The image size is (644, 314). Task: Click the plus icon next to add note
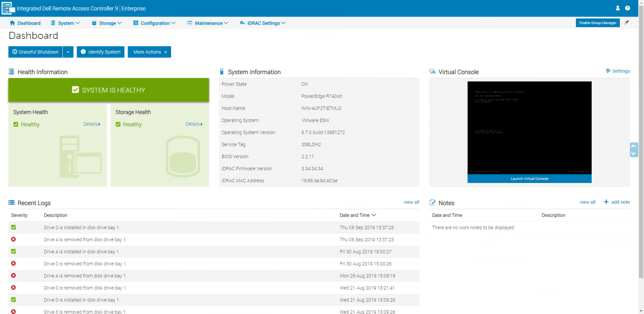[x=606, y=202]
